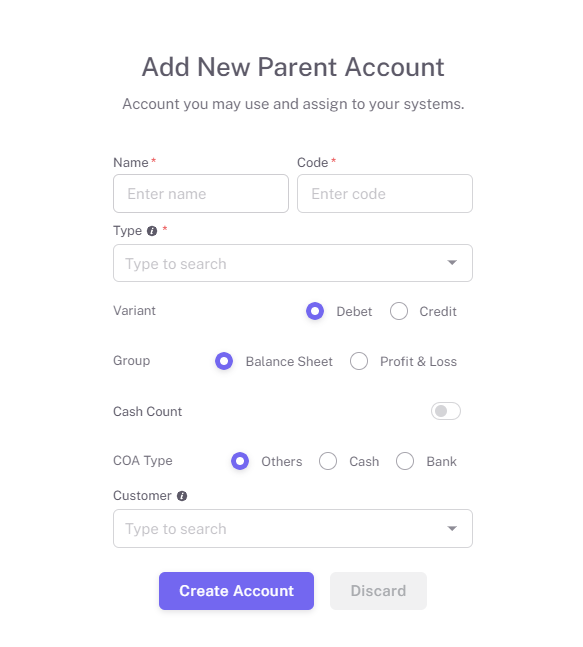Set COA Type to Others
The width and height of the screenshot is (583, 647).
240,461
